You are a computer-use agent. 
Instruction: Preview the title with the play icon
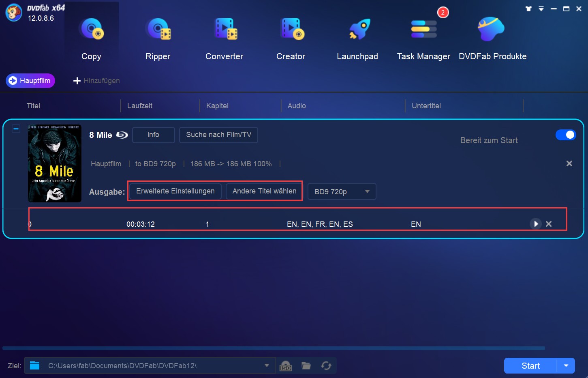click(536, 224)
